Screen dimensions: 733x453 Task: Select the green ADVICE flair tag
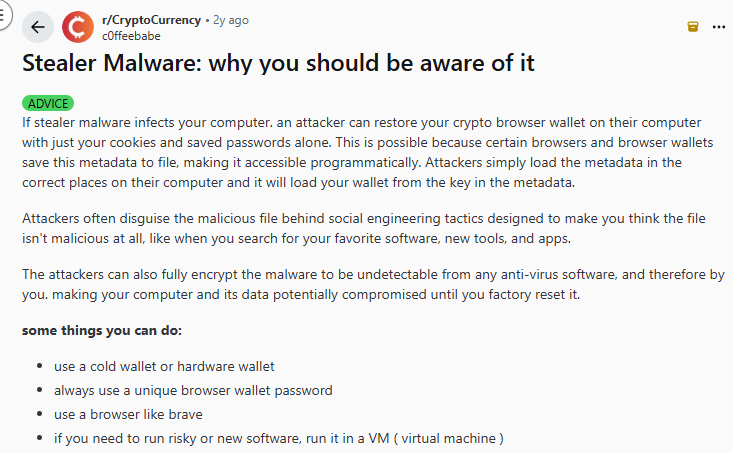[x=48, y=103]
